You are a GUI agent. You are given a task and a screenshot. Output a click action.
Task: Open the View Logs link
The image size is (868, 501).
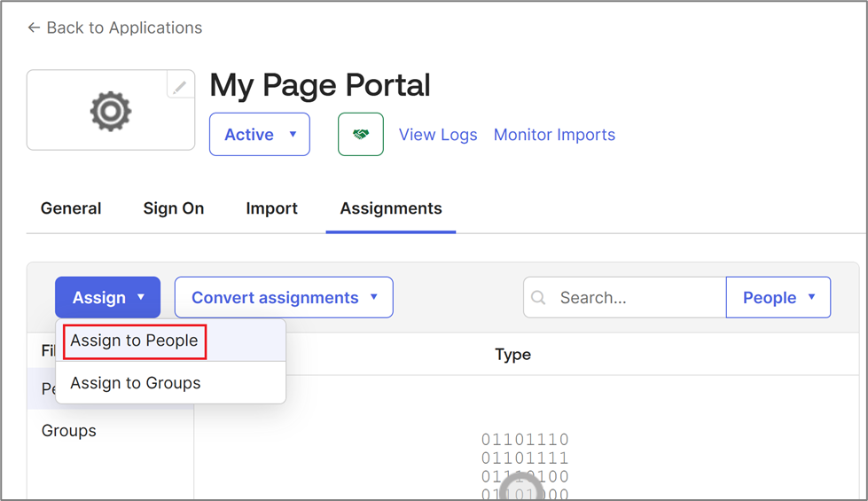coord(438,135)
